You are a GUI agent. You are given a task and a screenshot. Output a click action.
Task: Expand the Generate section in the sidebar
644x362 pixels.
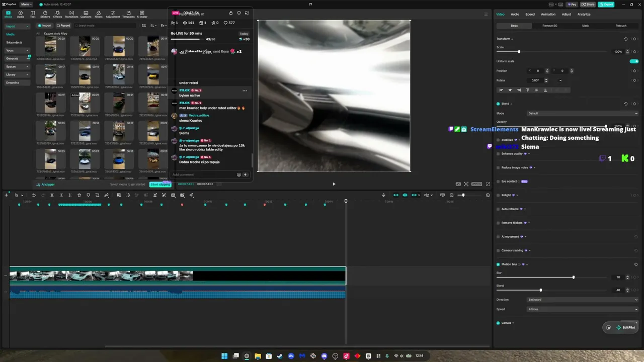[x=17, y=58]
